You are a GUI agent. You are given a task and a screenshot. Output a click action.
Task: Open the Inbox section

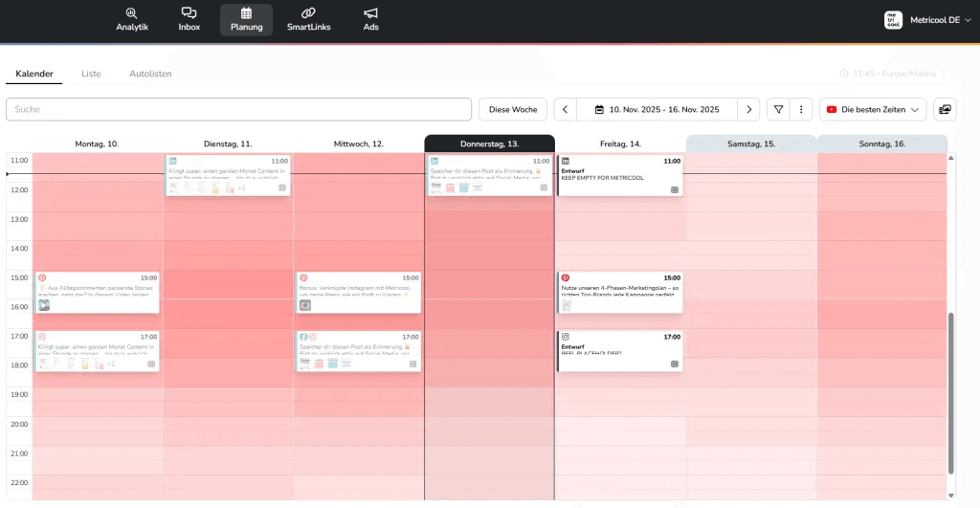pos(189,19)
